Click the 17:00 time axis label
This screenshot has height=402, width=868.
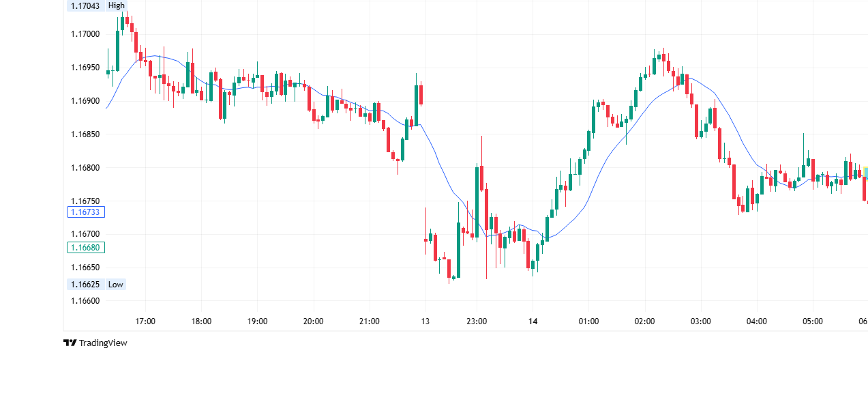pyautogui.click(x=145, y=321)
